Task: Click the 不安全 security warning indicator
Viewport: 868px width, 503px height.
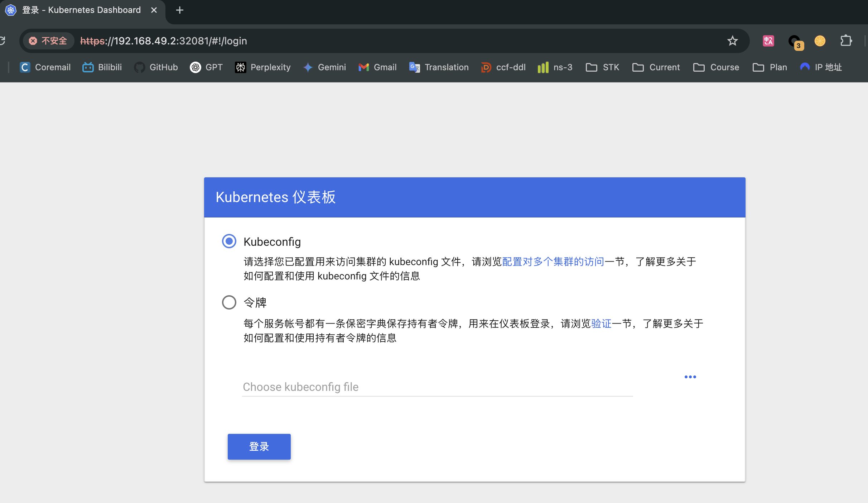Action: click(49, 40)
